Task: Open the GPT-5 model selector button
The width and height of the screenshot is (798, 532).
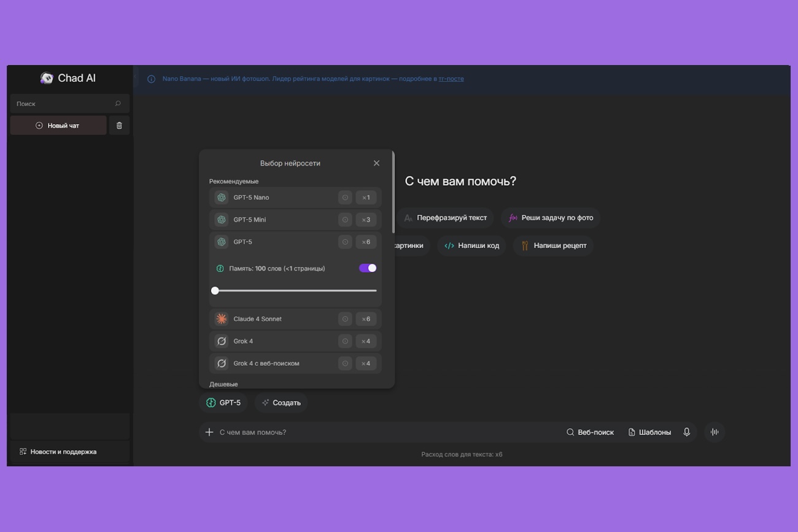Action: [x=223, y=403]
